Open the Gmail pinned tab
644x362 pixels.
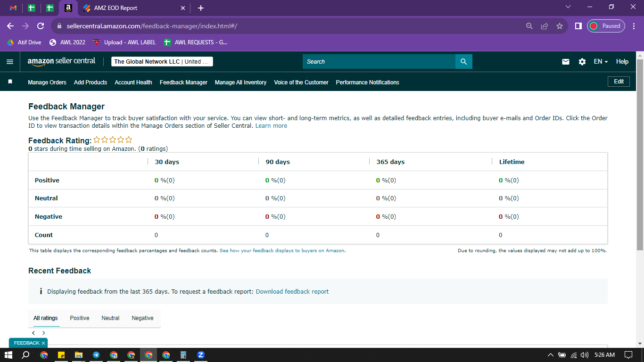tap(13, 8)
